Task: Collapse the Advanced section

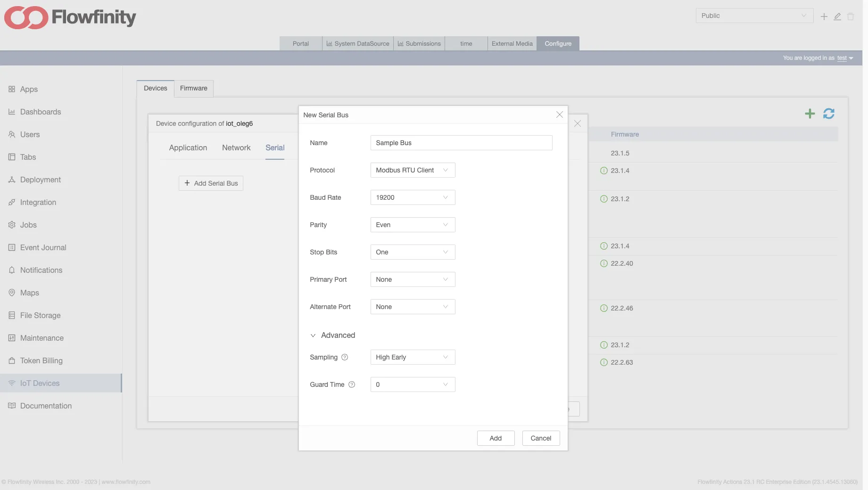Action: (x=332, y=335)
